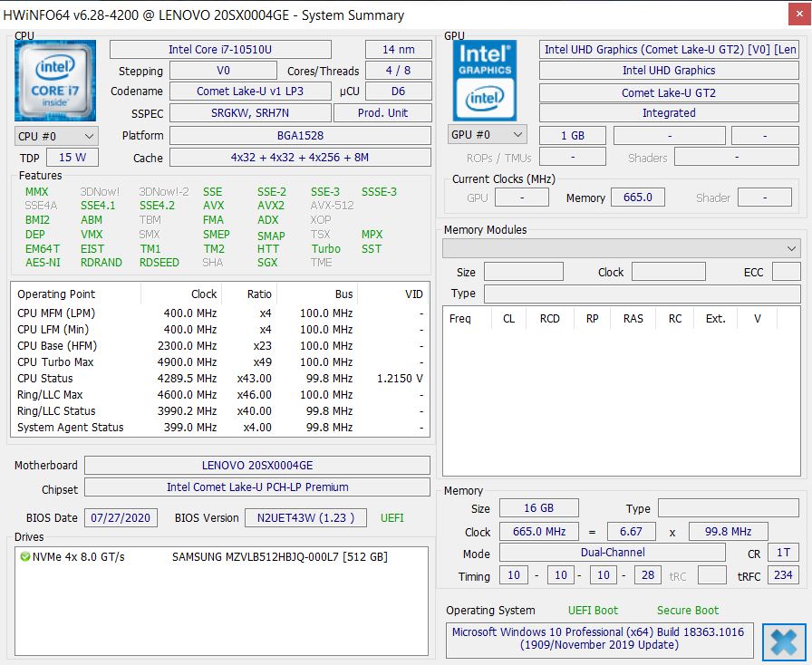Click the TDP 15 W field
The width and height of the screenshot is (812, 665).
pyautogui.click(x=72, y=158)
